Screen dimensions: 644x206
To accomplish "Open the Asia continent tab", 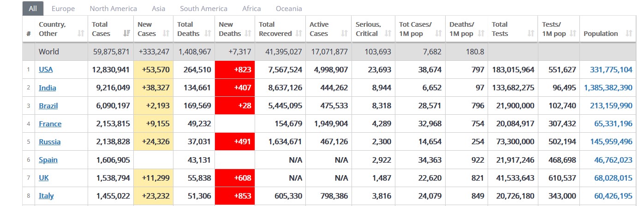I will [158, 8].
